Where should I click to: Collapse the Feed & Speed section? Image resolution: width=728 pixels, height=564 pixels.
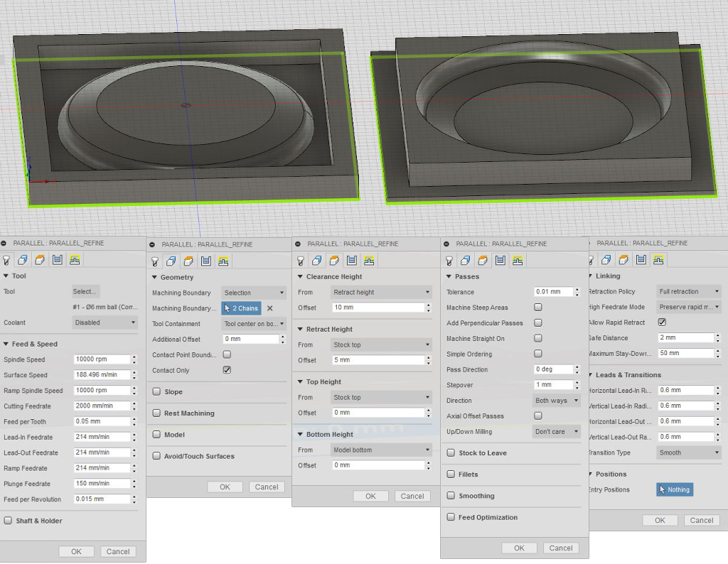click(6, 344)
